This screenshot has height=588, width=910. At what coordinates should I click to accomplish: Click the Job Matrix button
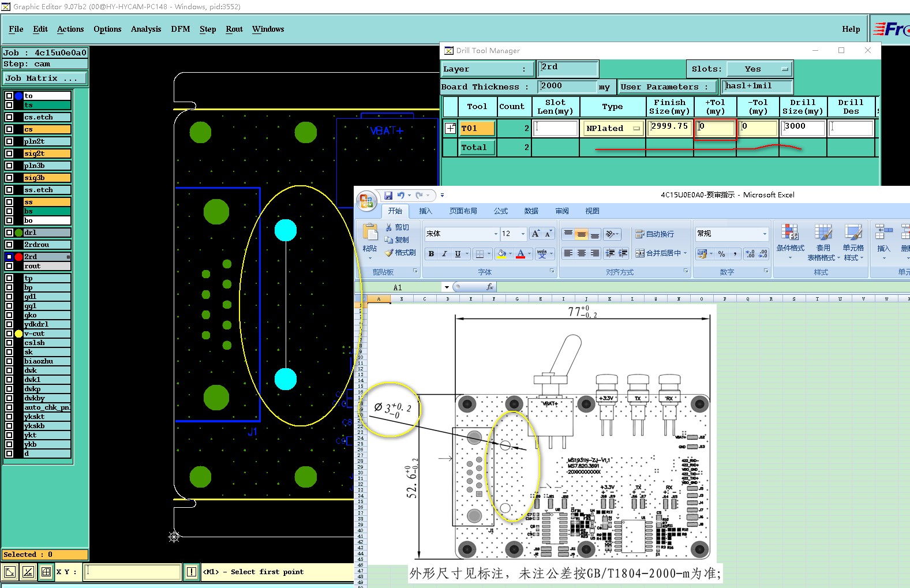pos(45,78)
